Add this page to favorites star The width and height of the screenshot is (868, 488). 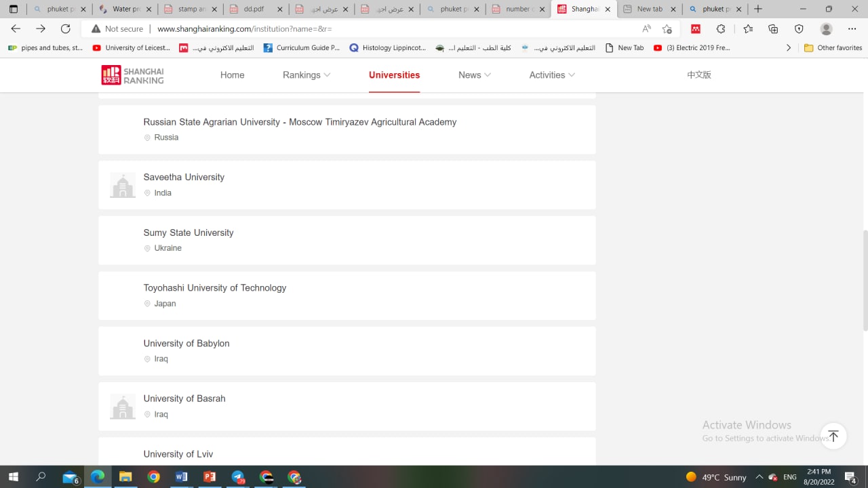pos(667,29)
